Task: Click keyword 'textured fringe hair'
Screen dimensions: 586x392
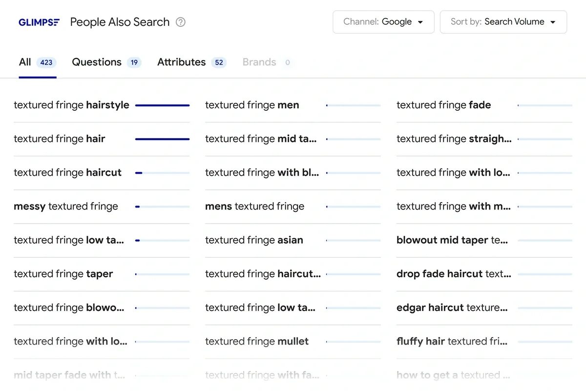Action: click(x=60, y=139)
